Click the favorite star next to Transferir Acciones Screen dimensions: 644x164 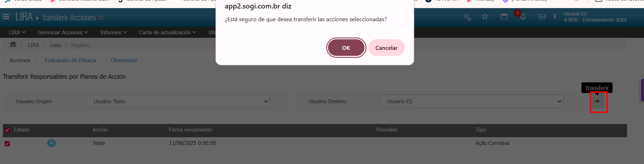pyautogui.click(x=101, y=17)
